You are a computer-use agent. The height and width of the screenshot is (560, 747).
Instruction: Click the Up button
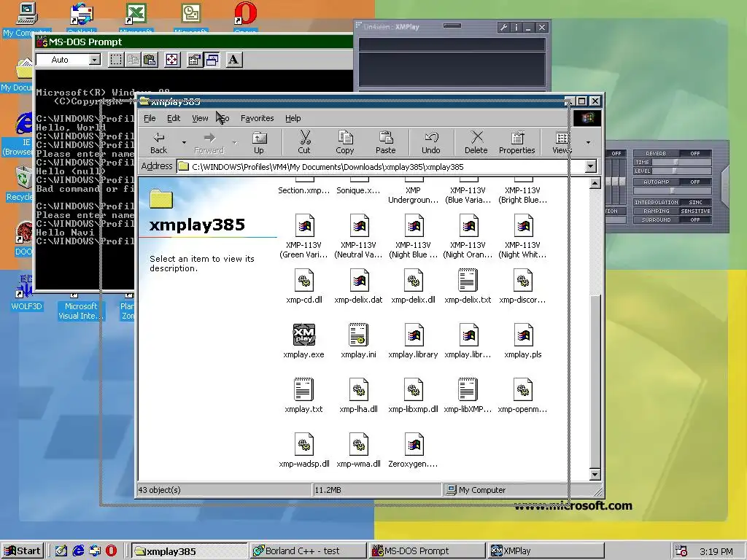259,142
